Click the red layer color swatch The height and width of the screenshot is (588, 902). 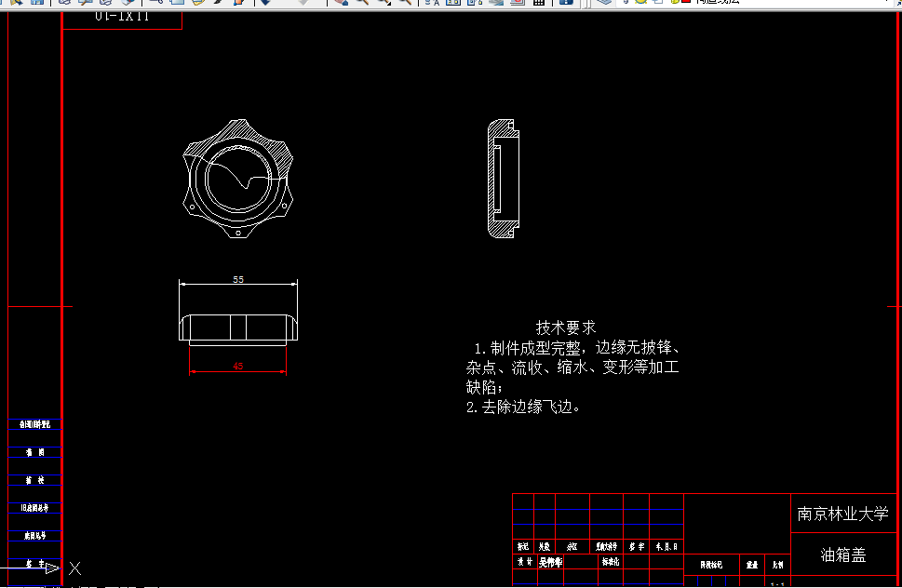pos(686,2)
